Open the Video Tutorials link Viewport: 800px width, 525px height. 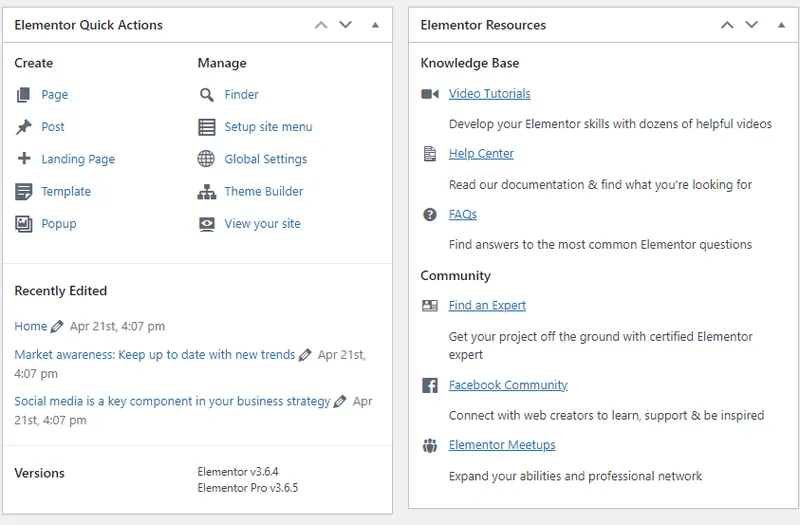click(x=490, y=94)
